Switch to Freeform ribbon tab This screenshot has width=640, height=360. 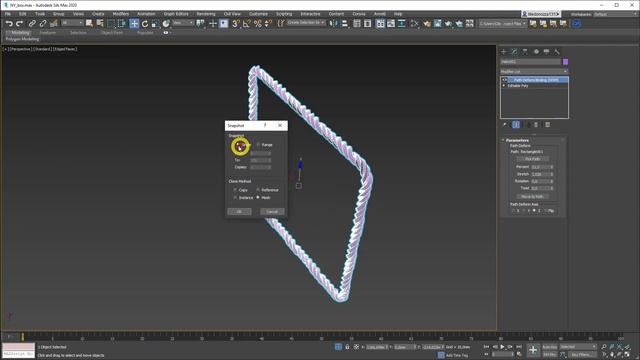coord(48,33)
